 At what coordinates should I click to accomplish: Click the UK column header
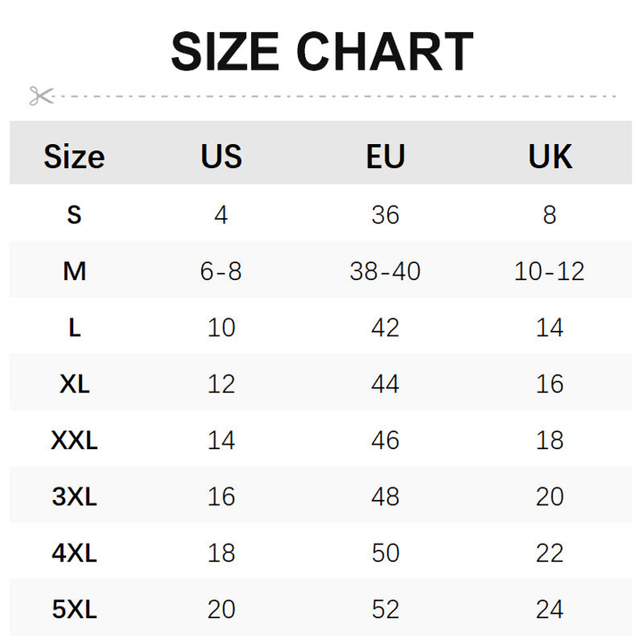point(549,157)
